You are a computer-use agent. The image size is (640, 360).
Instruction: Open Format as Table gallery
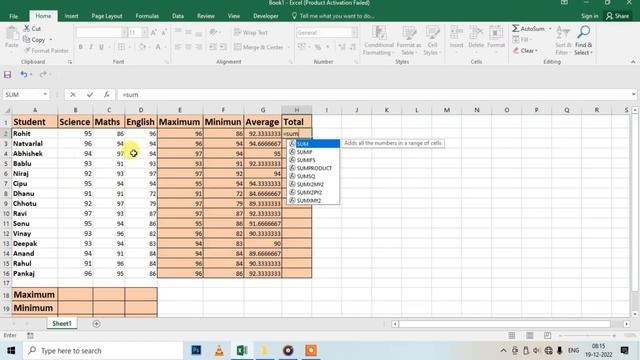click(x=408, y=40)
